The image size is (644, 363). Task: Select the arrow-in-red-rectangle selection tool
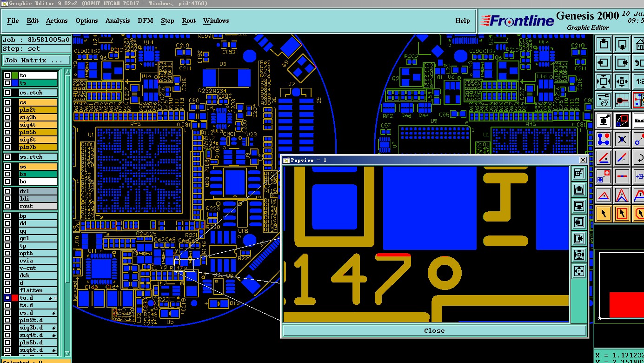622,214
